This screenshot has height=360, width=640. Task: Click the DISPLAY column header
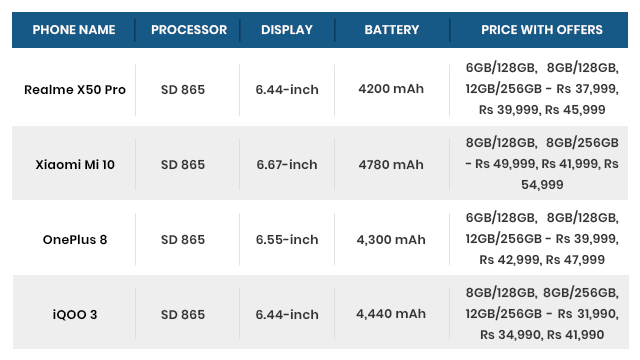point(287,30)
